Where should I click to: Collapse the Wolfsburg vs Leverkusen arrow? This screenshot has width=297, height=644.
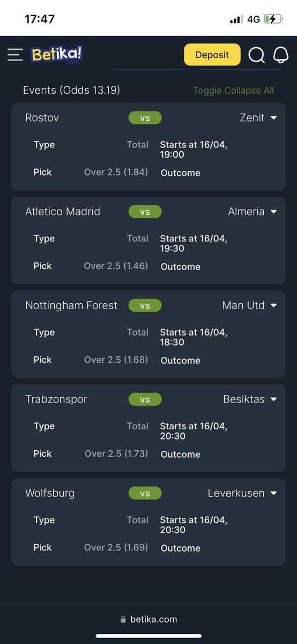point(274,493)
